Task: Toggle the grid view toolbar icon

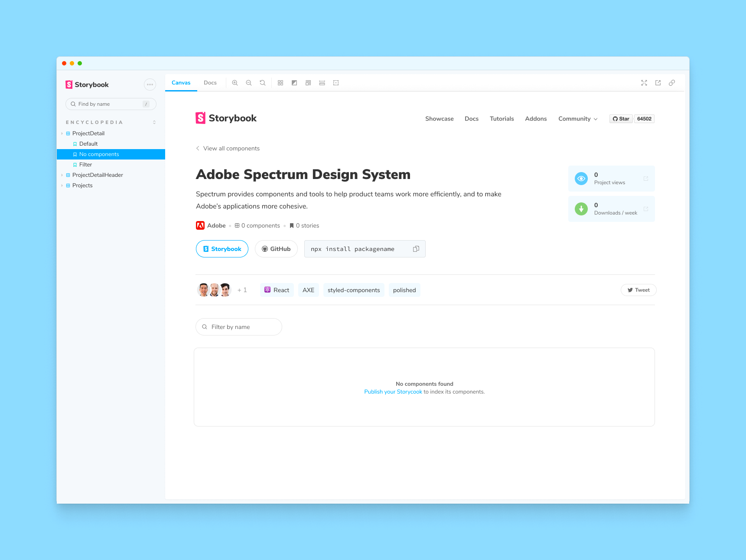Action: click(x=280, y=83)
